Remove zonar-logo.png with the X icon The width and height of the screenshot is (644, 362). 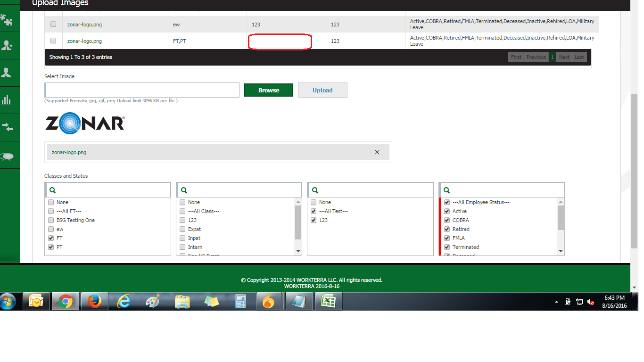click(377, 152)
